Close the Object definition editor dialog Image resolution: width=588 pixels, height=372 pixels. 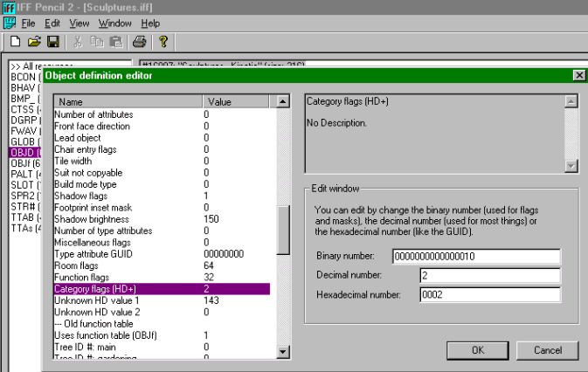click(x=578, y=75)
